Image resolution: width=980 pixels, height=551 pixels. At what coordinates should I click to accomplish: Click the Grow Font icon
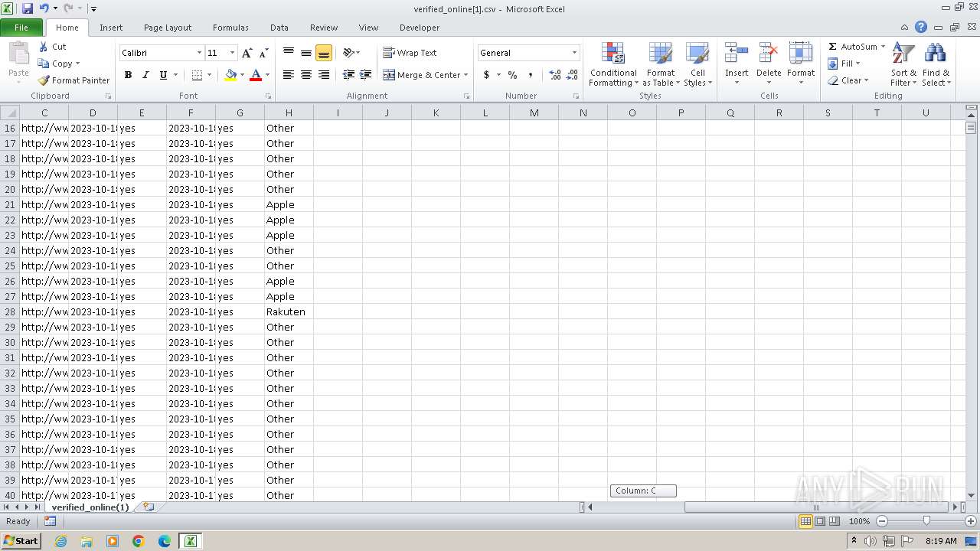tap(247, 53)
